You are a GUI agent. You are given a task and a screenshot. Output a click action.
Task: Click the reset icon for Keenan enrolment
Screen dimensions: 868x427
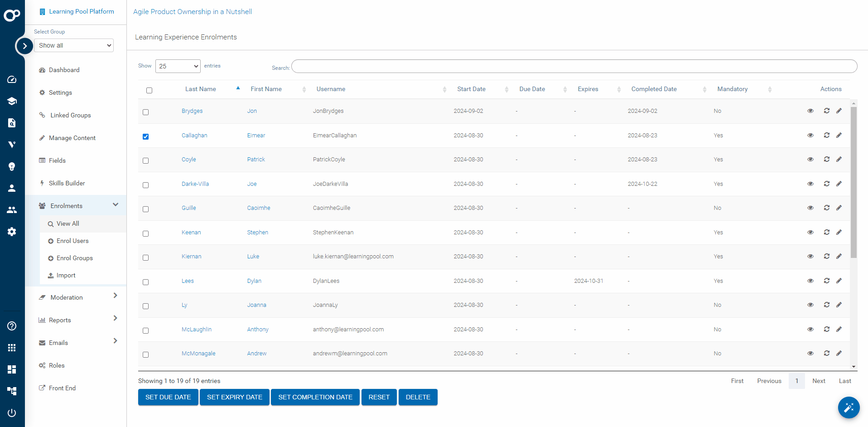pyautogui.click(x=826, y=233)
